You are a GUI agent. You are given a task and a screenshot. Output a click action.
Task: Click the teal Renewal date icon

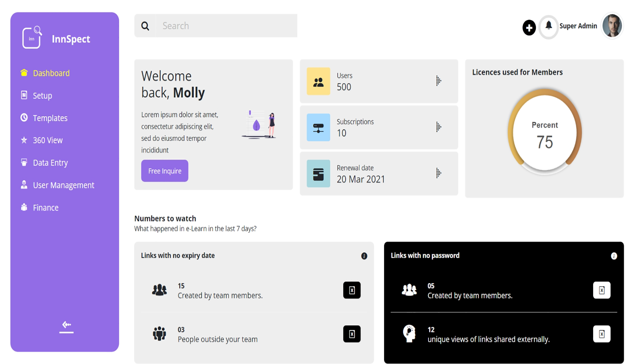(318, 174)
